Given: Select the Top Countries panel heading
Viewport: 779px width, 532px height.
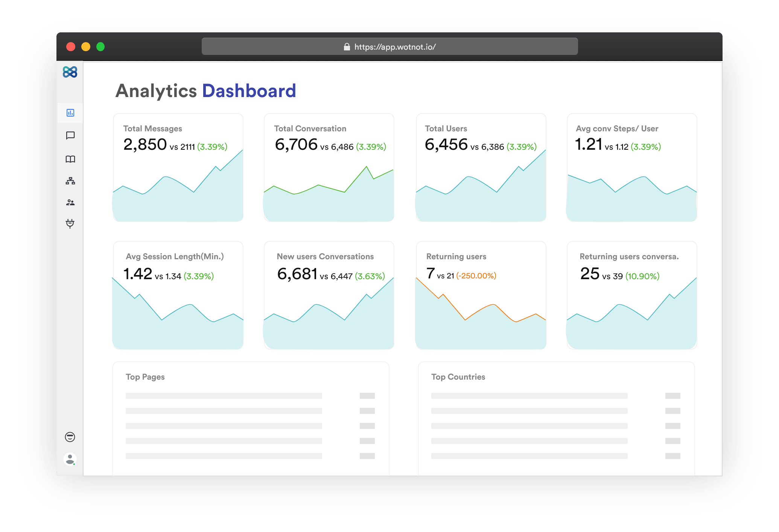Looking at the screenshot, I should [x=458, y=377].
